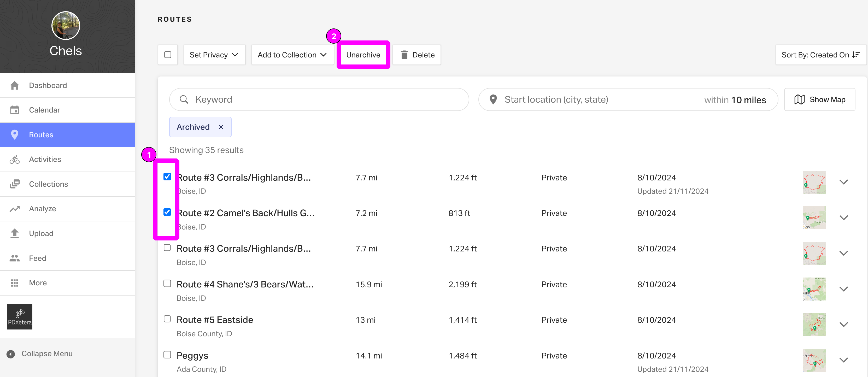Remove the Archived filter chip
The image size is (868, 377).
(221, 127)
